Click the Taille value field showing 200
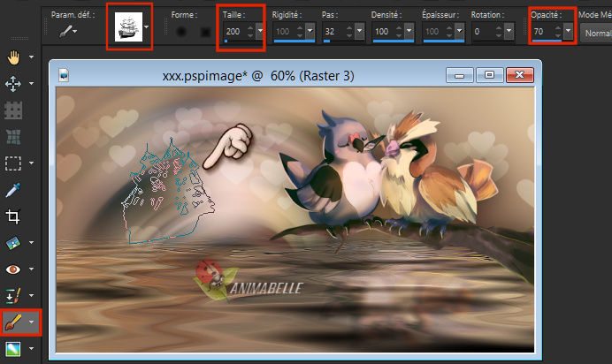 [235, 31]
